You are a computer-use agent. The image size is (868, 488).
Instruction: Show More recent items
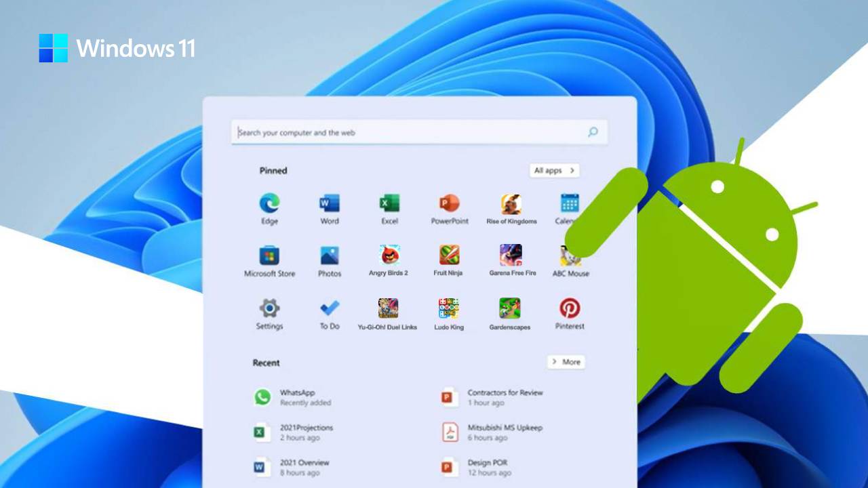[566, 362]
